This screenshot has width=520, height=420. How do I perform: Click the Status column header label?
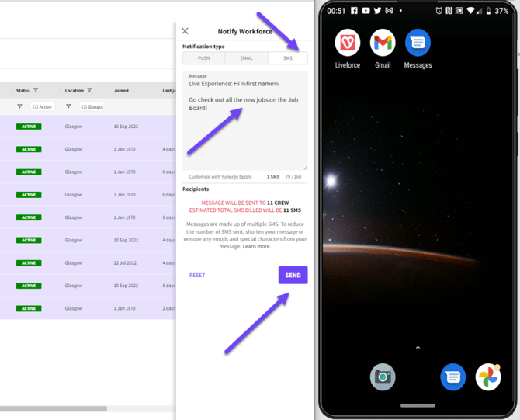pyautogui.click(x=23, y=91)
